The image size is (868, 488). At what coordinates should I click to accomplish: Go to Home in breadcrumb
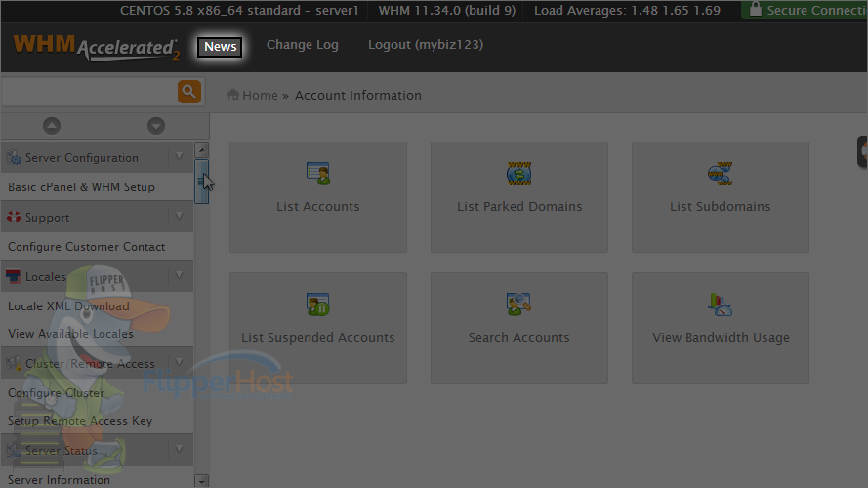pyautogui.click(x=260, y=96)
